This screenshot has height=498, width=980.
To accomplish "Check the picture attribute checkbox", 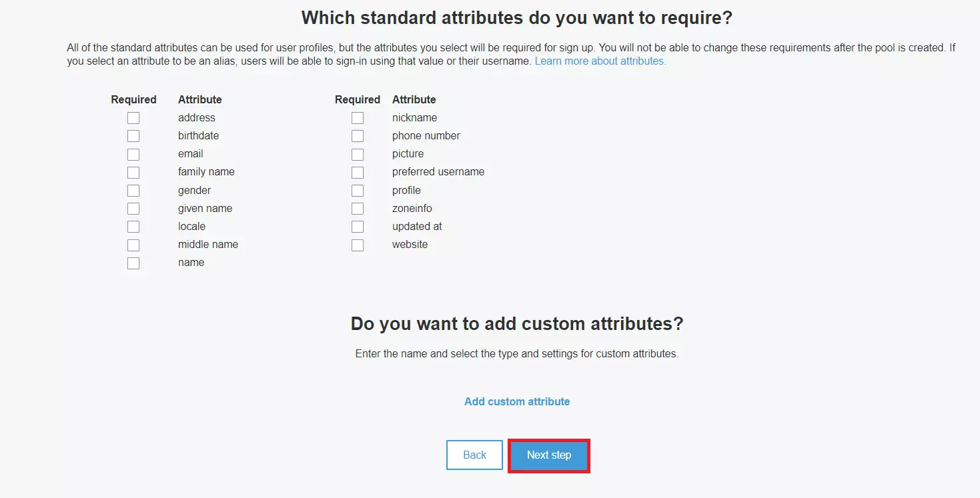I will coord(357,154).
